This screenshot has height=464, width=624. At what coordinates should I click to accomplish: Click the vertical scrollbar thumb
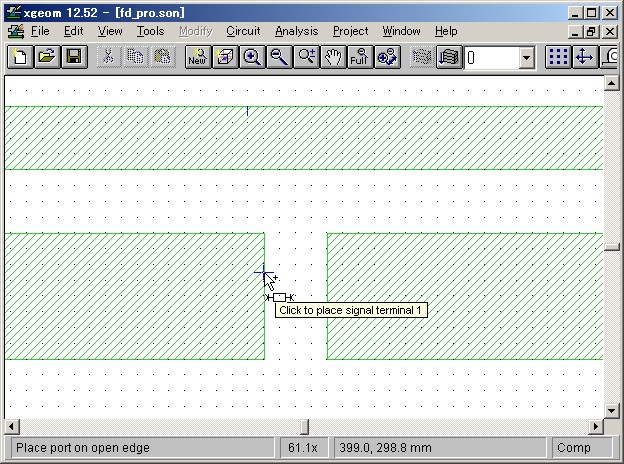(x=611, y=247)
